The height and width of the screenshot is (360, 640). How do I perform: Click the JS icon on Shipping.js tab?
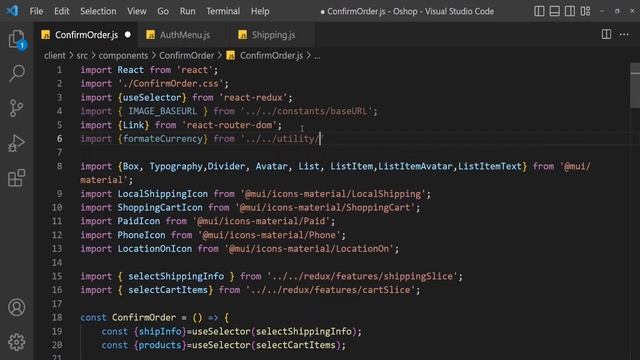point(242,35)
